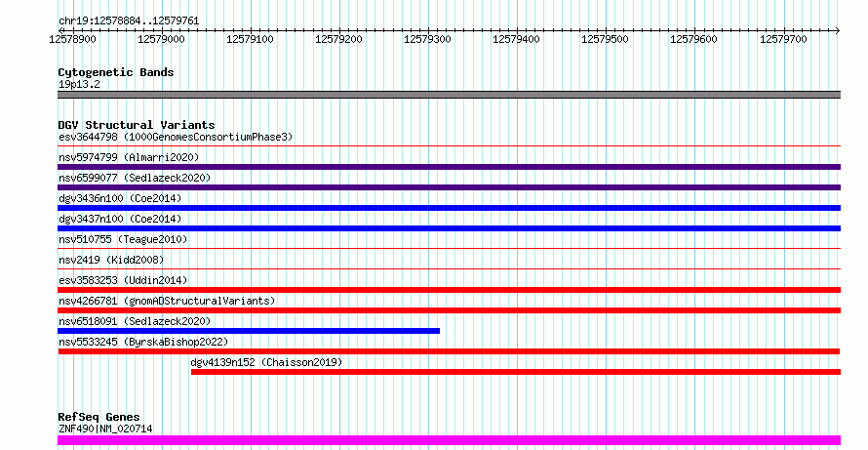
Task: Click the RefSeq Genes track title
Action: pos(99,417)
